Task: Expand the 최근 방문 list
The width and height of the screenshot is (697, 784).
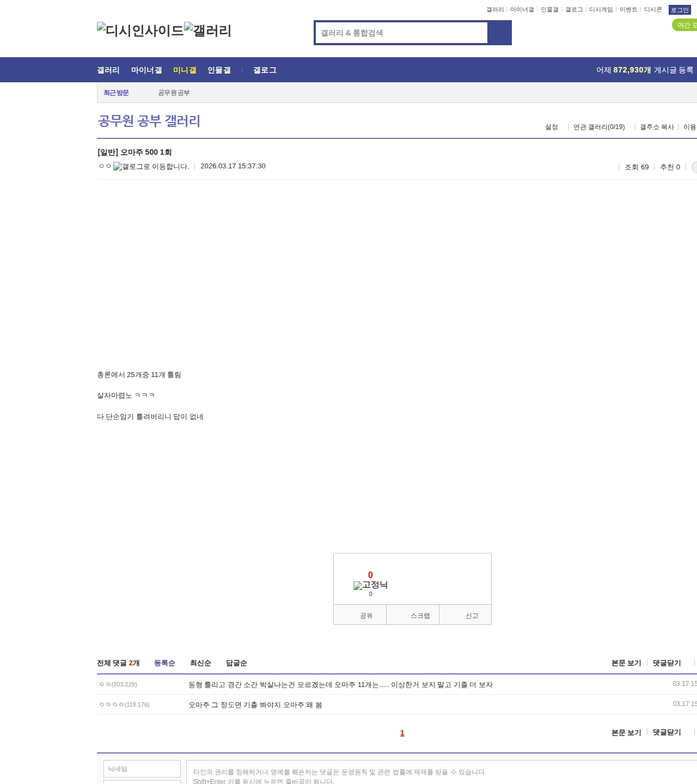Action: coord(116,93)
